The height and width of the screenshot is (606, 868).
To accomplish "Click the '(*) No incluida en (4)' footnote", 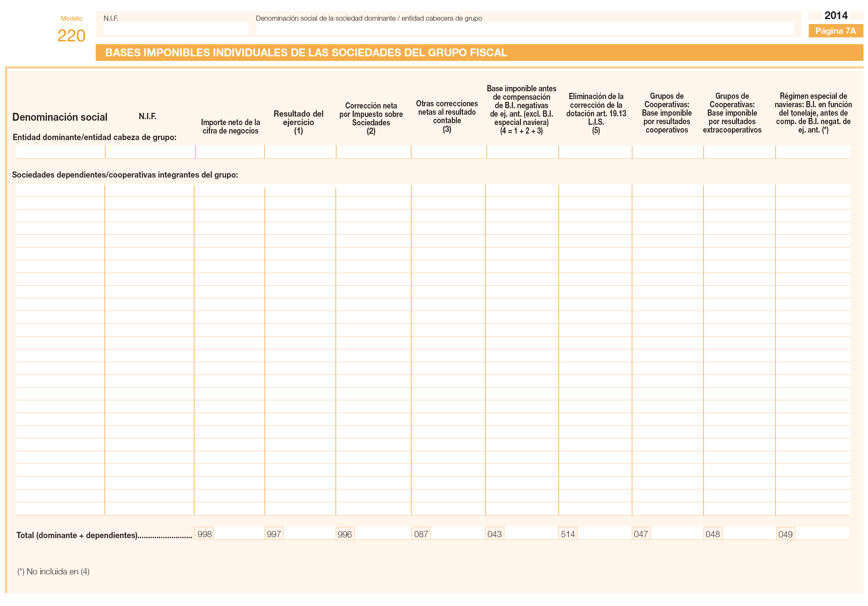I will pos(53,571).
